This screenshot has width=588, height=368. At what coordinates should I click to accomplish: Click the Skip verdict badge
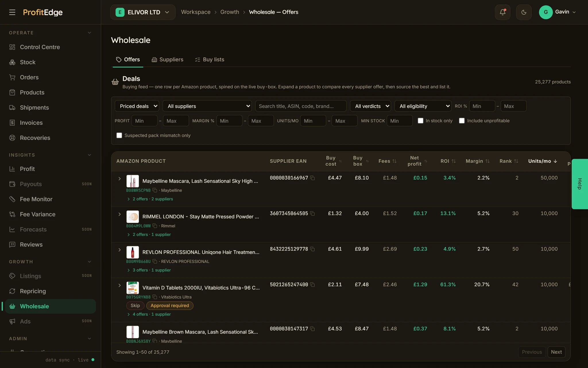135,306
